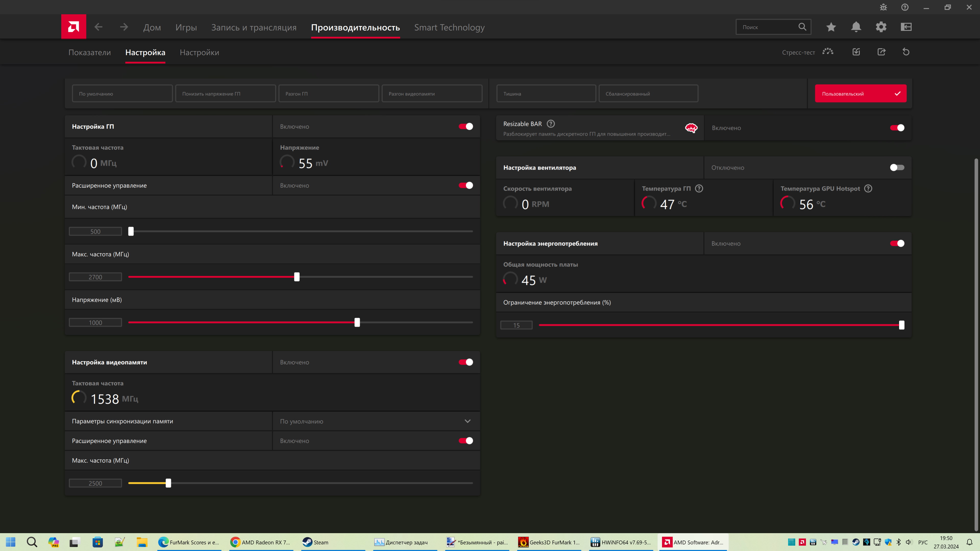Open Steam from the taskbar
Viewport: 980px width, 551px height.
(316, 542)
